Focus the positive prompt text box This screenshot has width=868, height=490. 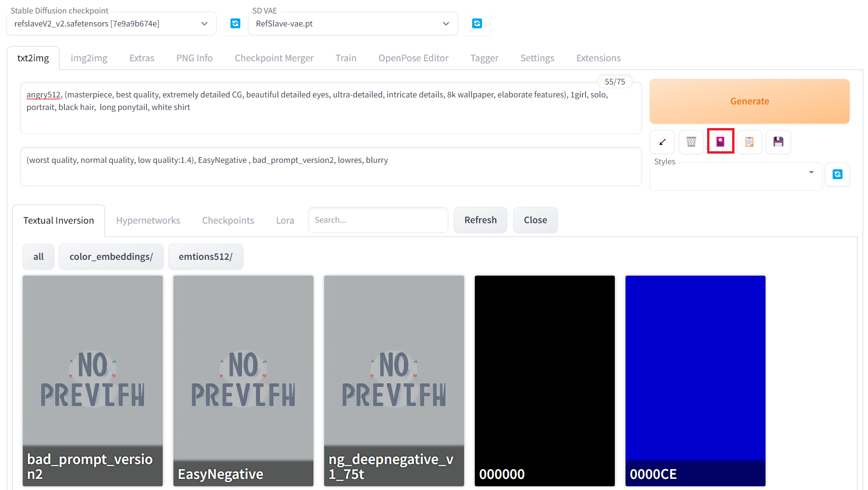coord(331,108)
